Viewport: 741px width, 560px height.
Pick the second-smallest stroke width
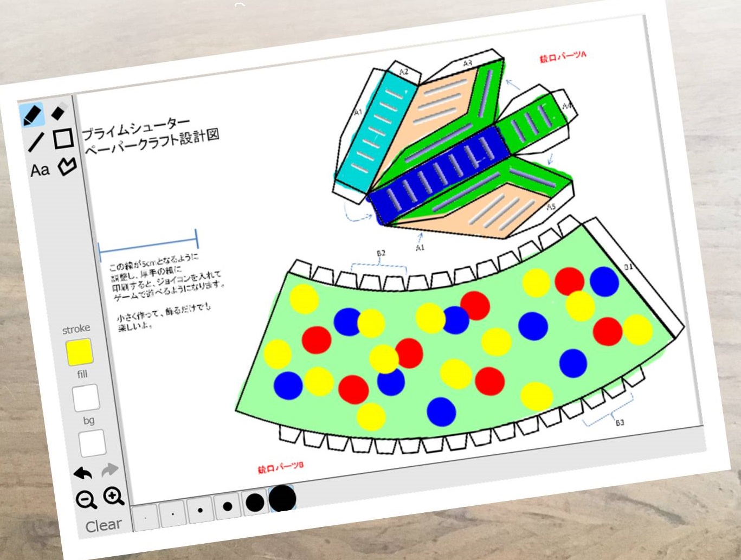(173, 513)
